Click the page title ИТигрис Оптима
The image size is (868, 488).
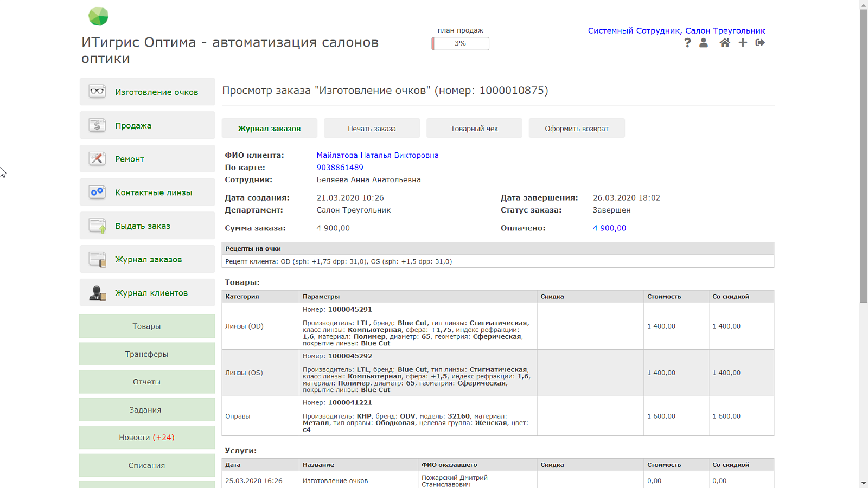(x=230, y=50)
